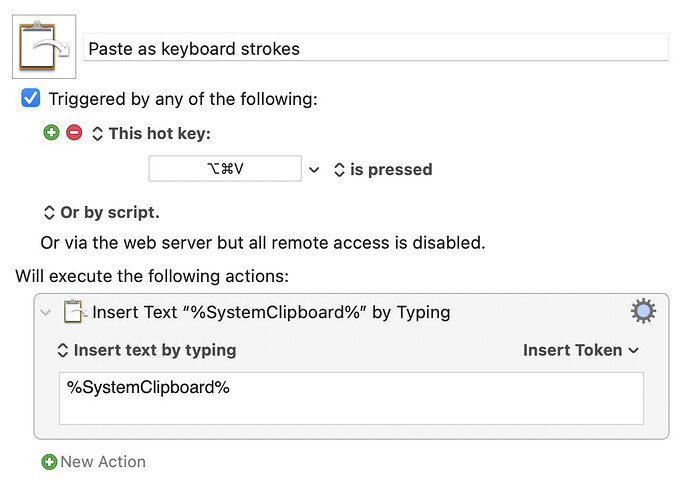Click the Insert Text action's clipboard icon
This screenshot has width=683, height=500.
[x=75, y=312]
